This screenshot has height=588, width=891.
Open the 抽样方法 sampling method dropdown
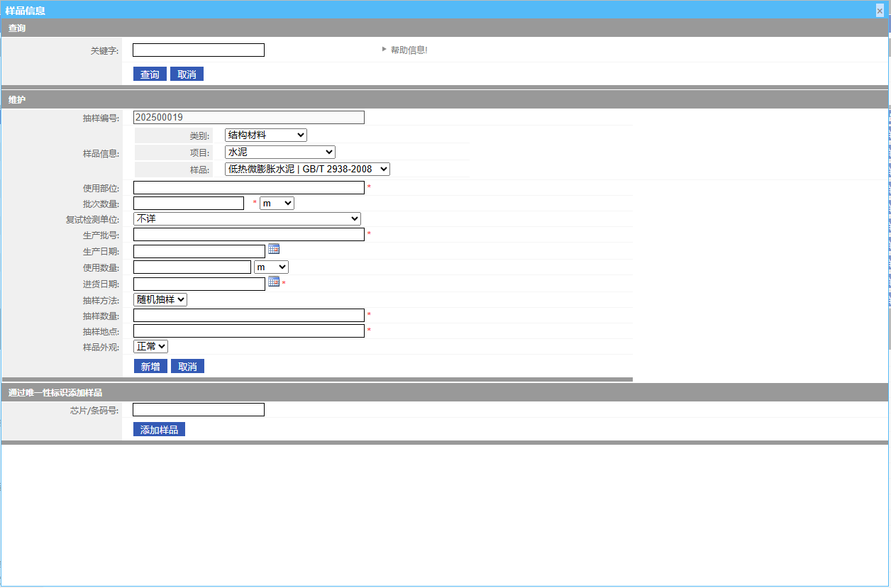point(160,299)
